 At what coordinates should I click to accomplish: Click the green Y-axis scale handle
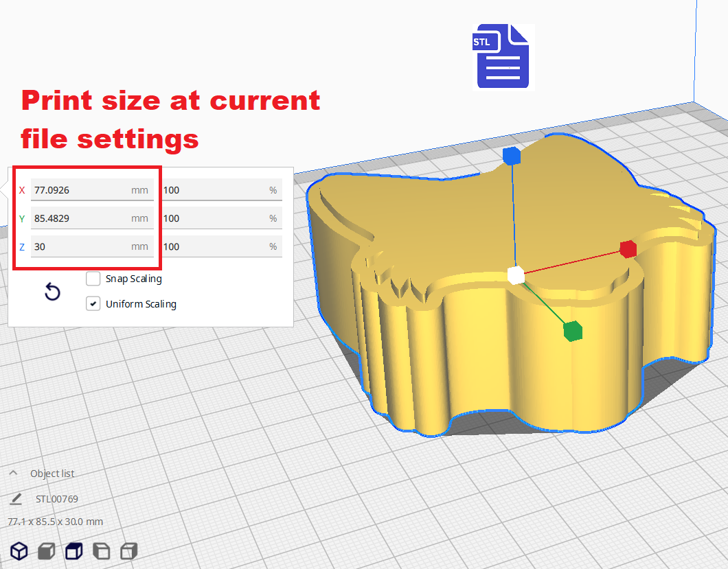572,331
